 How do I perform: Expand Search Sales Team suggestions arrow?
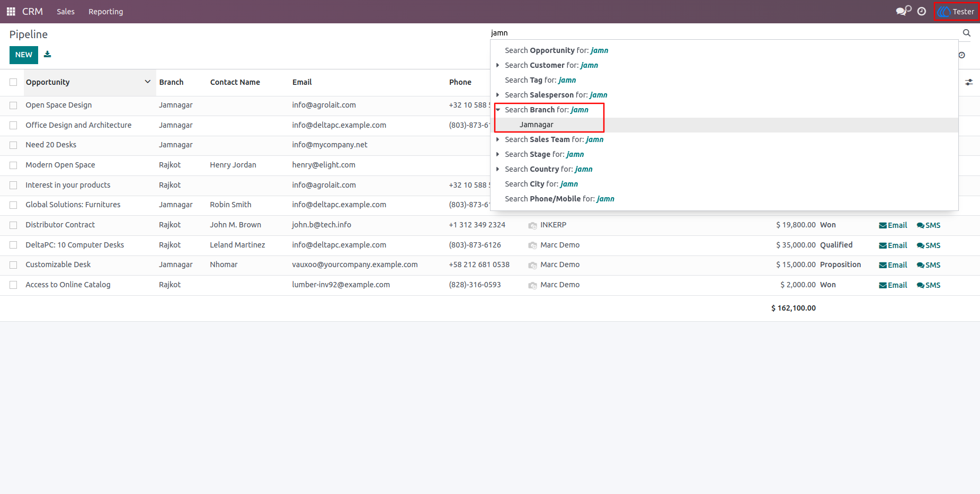coord(497,139)
